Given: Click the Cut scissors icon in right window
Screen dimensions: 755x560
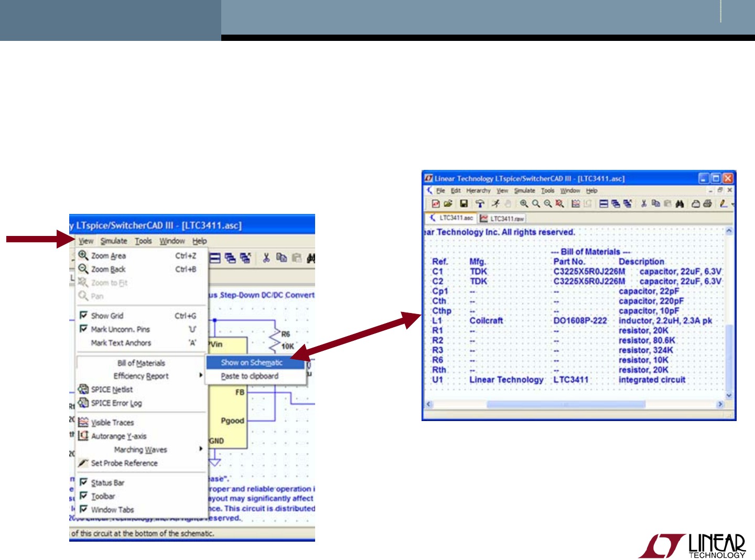Looking at the screenshot, I should point(643,203).
